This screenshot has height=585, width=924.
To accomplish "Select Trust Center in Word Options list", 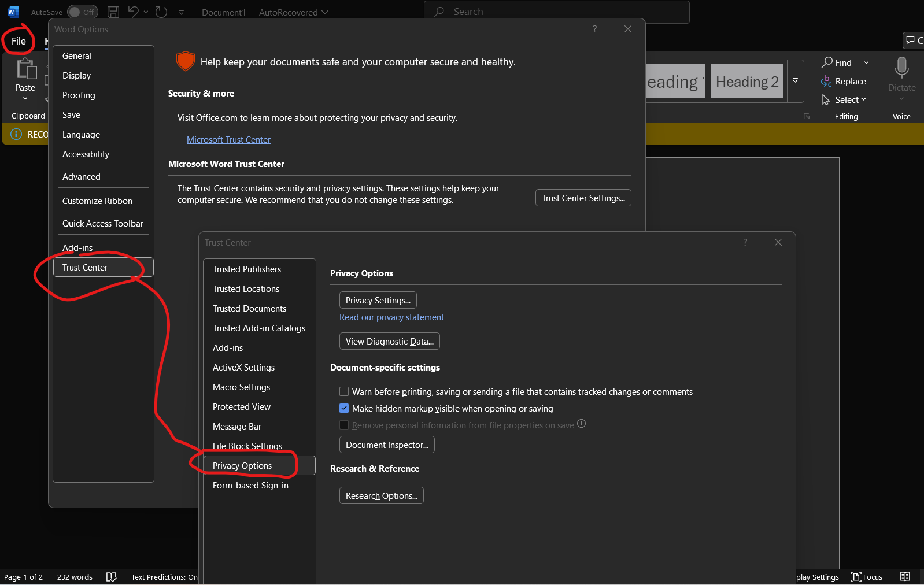I will point(104,268).
